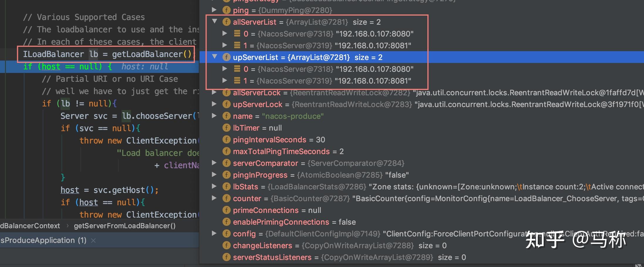Select the maxTotalPingTimeSeconds = 2 row
The width and height of the screenshot is (644, 267).
[x=422, y=151]
